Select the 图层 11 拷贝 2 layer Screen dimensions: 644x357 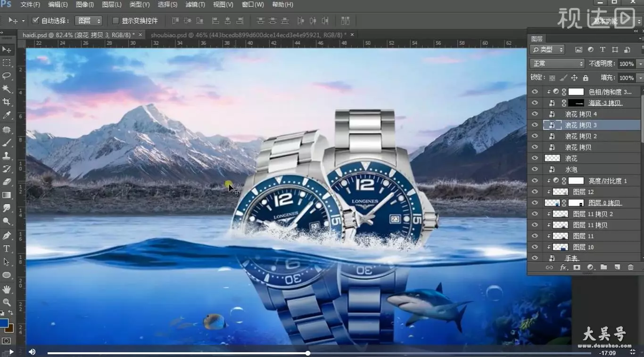point(592,214)
